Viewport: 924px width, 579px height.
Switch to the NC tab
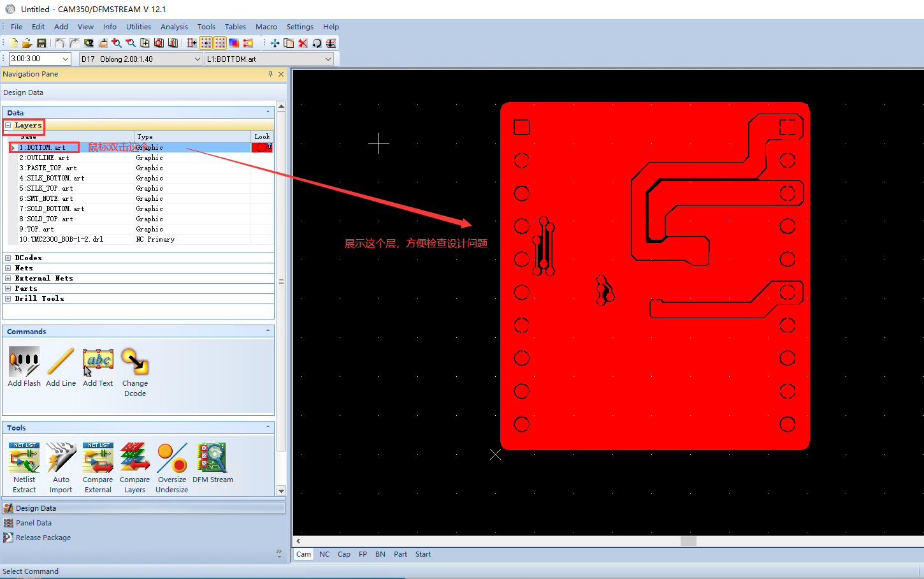324,554
